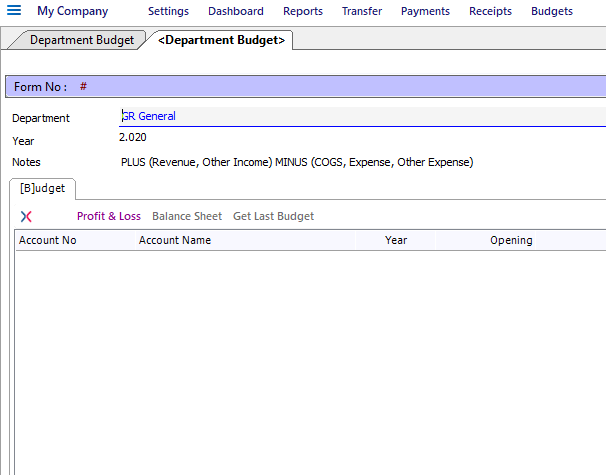Viewport: 606px width, 475px height.
Task: Open the hamburger menu icon
Action: point(14,10)
